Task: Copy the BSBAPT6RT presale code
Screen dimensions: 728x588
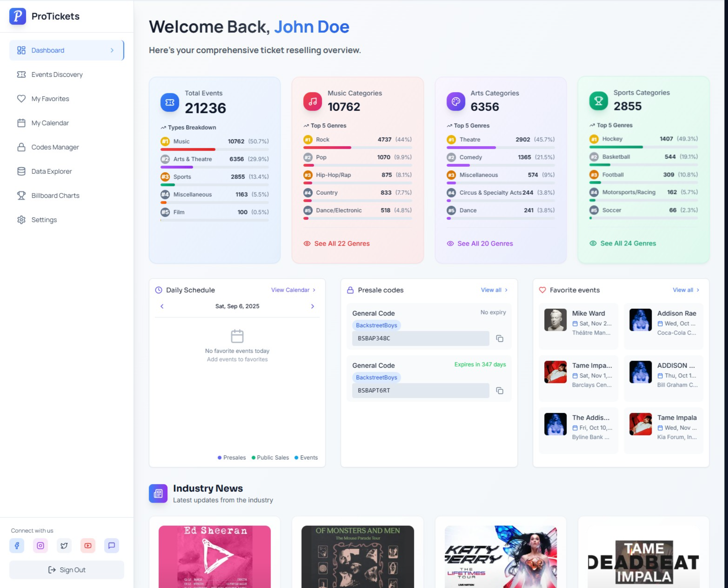Action: pos(500,391)
